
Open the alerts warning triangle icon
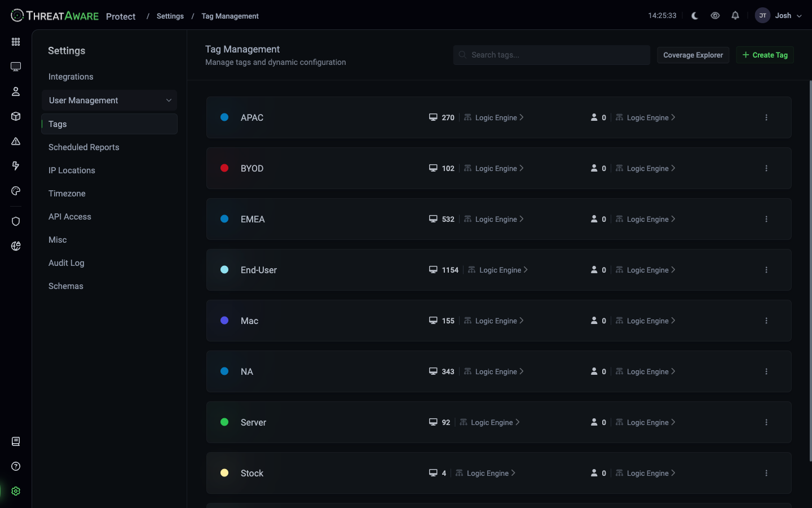point(16,141)
